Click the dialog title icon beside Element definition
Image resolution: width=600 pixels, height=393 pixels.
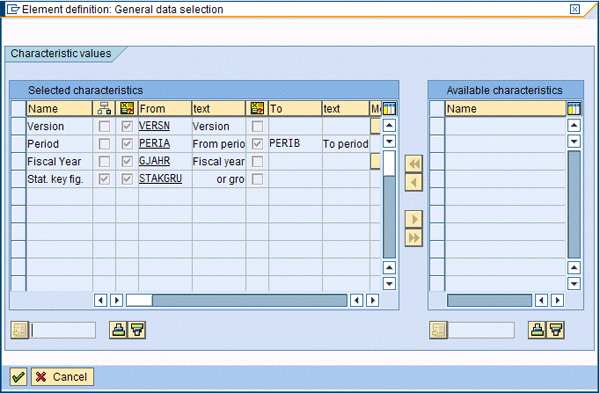tap(13, 9)
